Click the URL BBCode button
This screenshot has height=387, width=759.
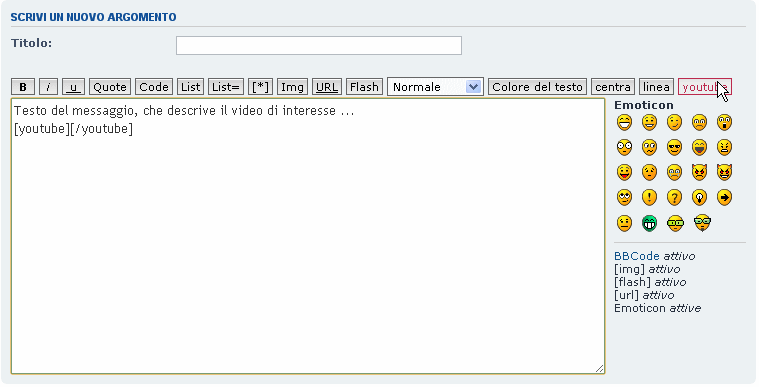[x=327, y=87]
